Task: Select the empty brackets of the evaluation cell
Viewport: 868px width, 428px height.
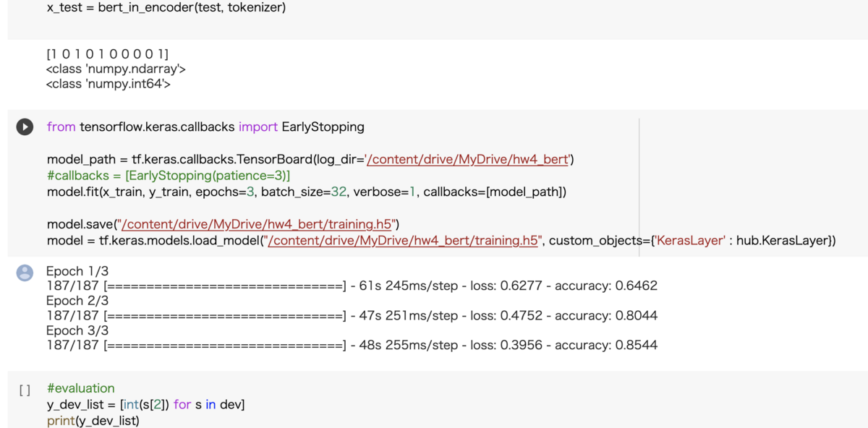Action: click(x=25, y=390)
